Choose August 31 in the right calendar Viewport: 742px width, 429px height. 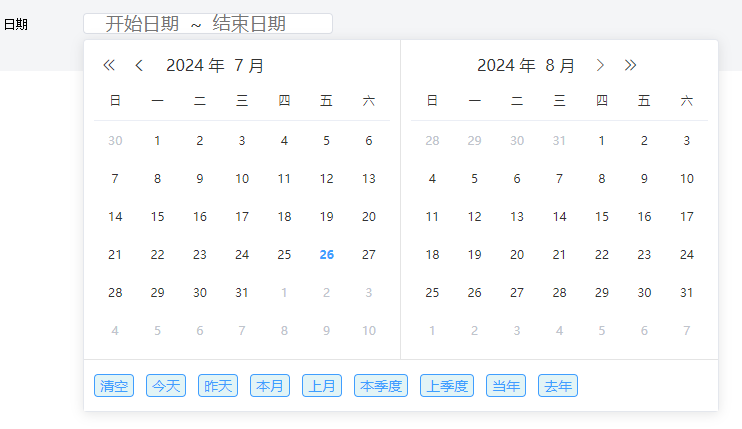687,292
